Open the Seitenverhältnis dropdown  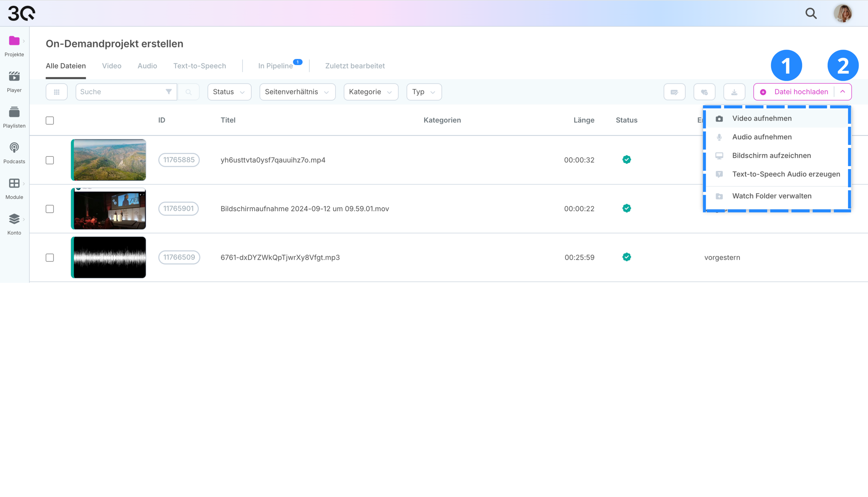click(x=297, y=92)
